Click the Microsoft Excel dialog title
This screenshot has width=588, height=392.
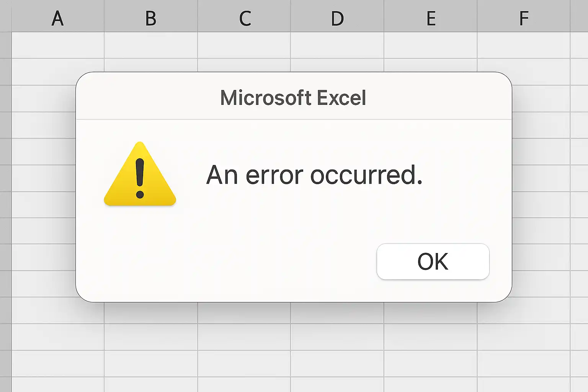[x=293, y=98]
